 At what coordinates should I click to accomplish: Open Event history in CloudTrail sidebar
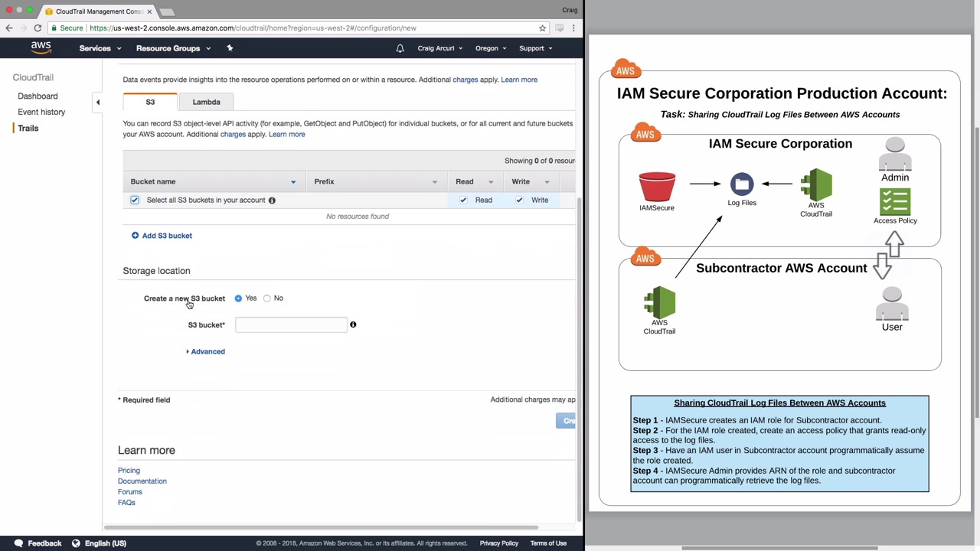point(41,112)
